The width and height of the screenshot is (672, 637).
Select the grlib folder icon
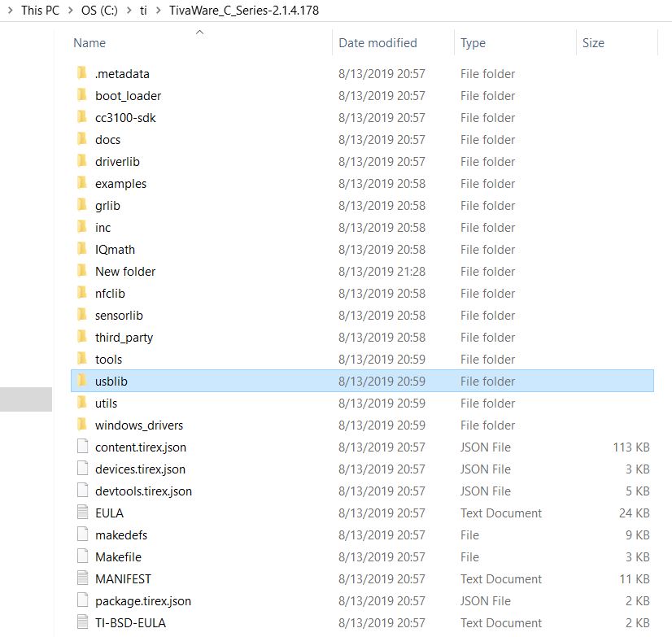(x=82, y=204)
